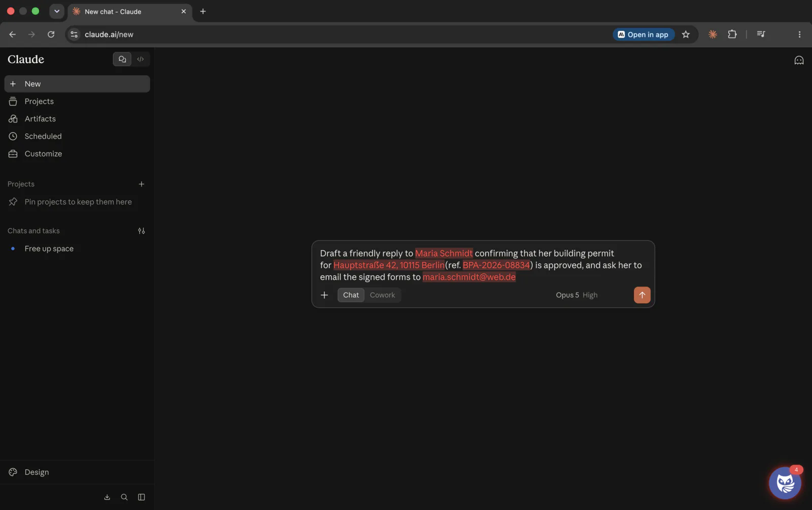The width and height of the screenshot is (812, 510).
Task: Open the Free up space chat
Action: pos(77,249)
